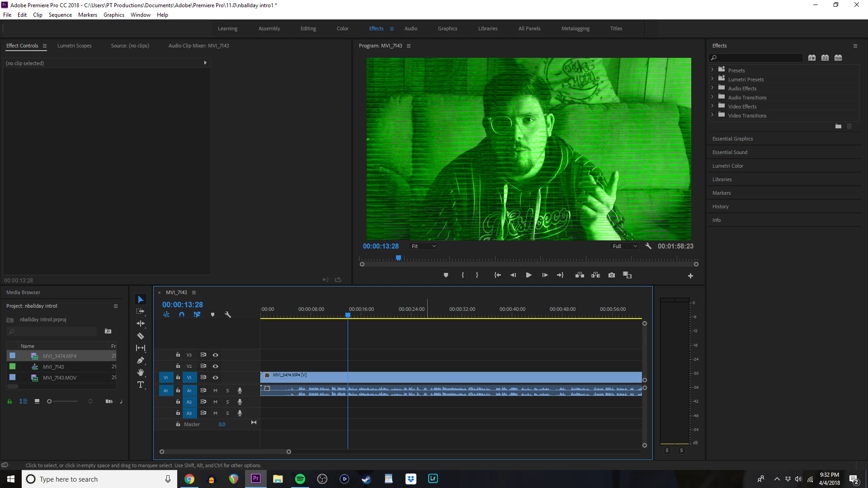
Task: Select the Hand tool
Action: coord(141,372)
